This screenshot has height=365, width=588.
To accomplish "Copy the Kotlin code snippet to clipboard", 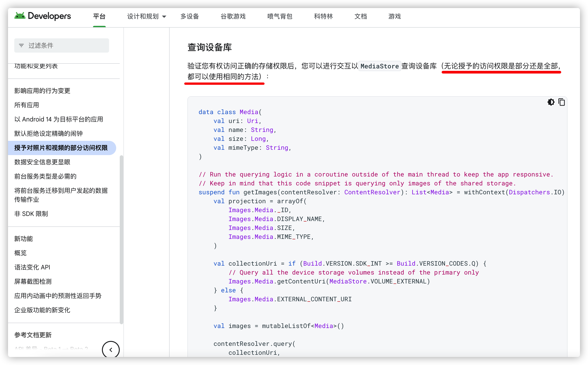I will [562, 102].
